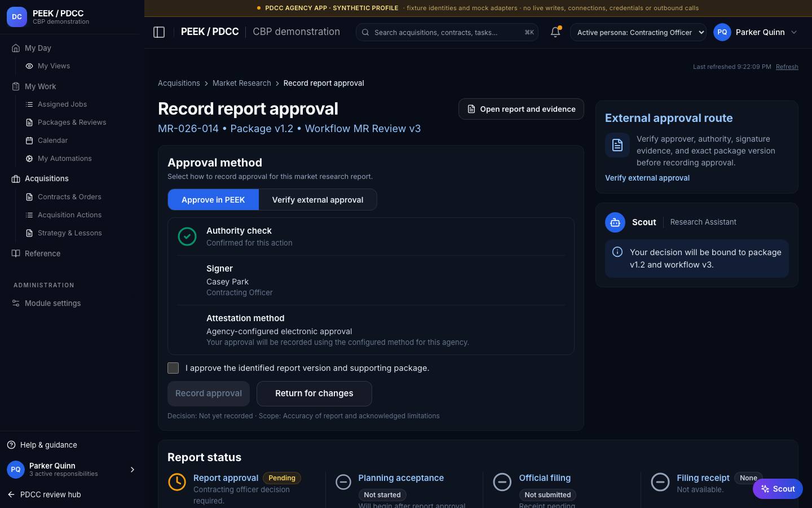
Task: Click the search acquisitions input field
Action: click(x=447, y=32)
